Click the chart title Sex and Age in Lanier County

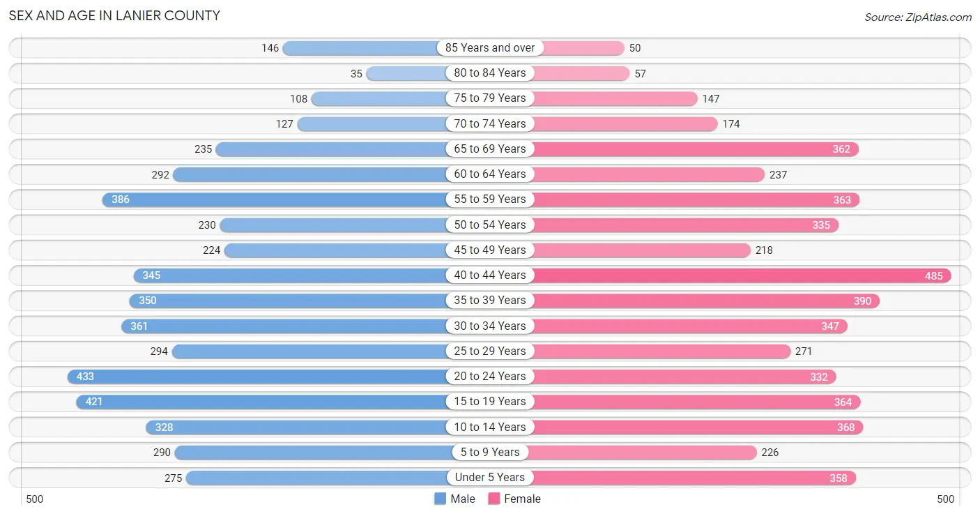click(x=114, y=15)
